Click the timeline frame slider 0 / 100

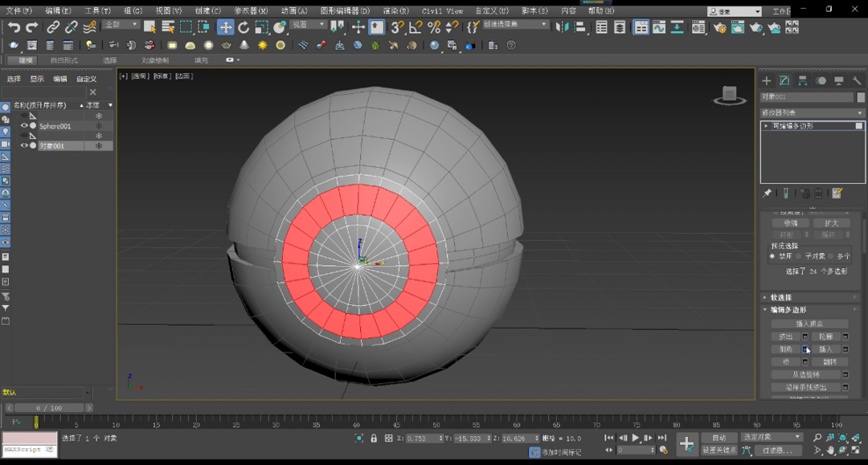pos(48,408)
